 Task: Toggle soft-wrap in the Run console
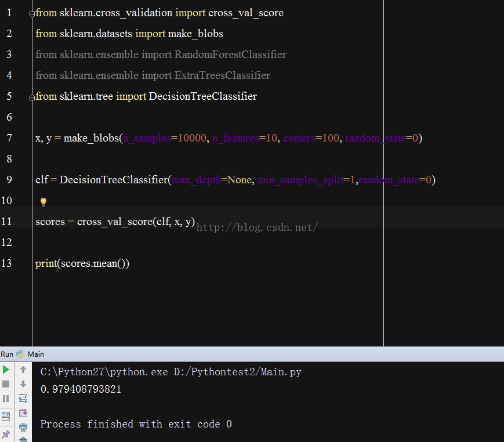click(x=23, y=398)
